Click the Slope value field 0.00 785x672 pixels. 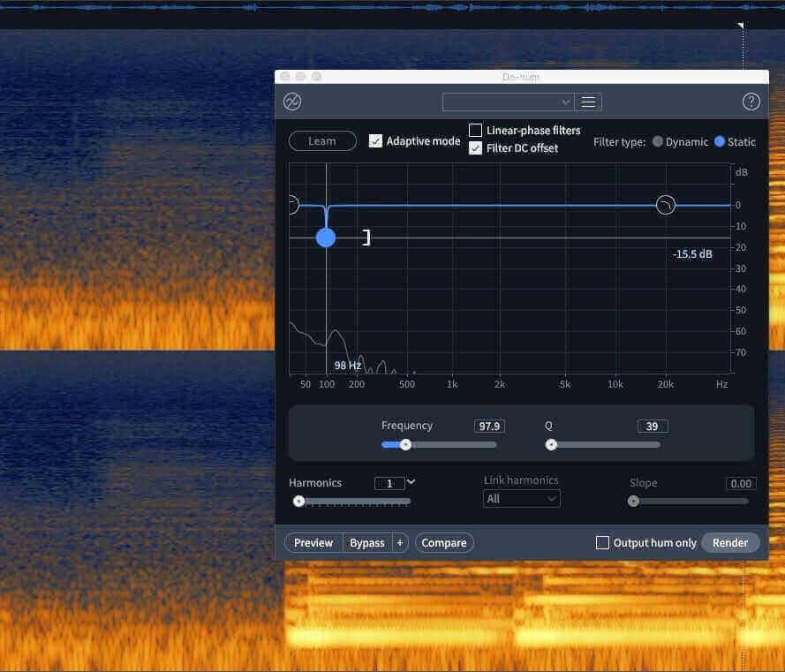click(741, 483)
